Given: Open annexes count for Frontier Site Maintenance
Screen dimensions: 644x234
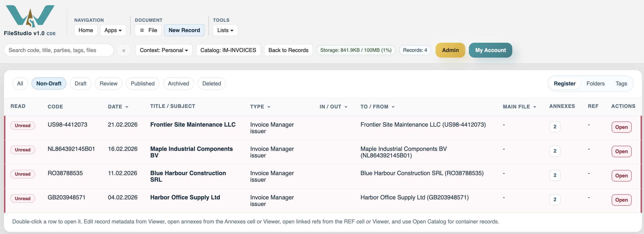Looking at the screenshot, I should tap(555, 127).
